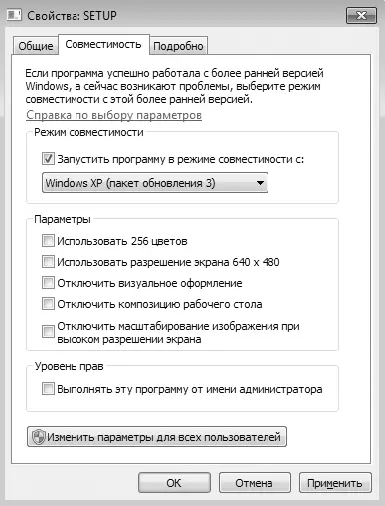The height and width of the screenshot is (506, 385).
Task: Switch to the Подробно tab
Action: coord(178,46)
